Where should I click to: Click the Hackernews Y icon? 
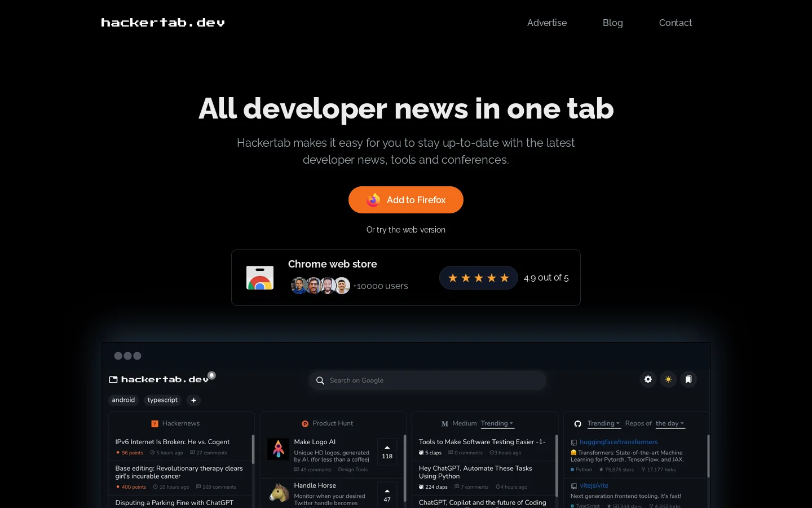click(x=155, y=424)
